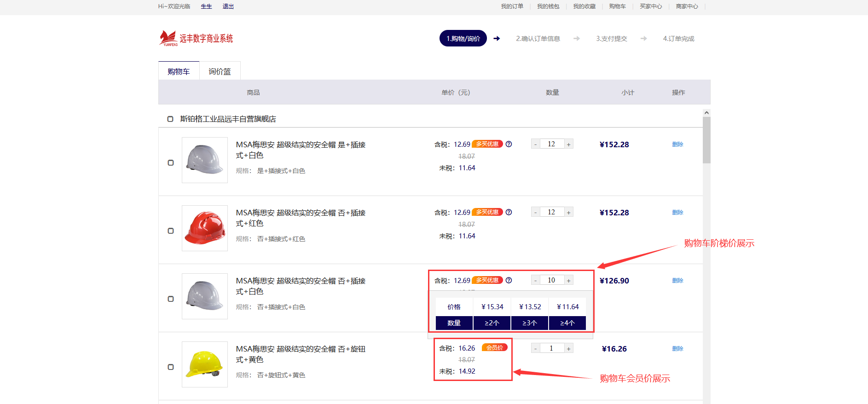This screenshot has height=404, width=868.
Task: Go to 商家中心
Action: [x=687, y=6]
